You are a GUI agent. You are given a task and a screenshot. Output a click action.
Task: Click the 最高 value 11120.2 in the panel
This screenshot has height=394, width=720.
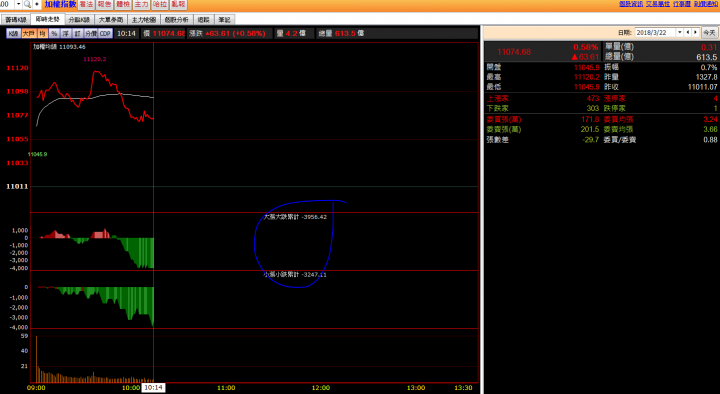[586, 77]
